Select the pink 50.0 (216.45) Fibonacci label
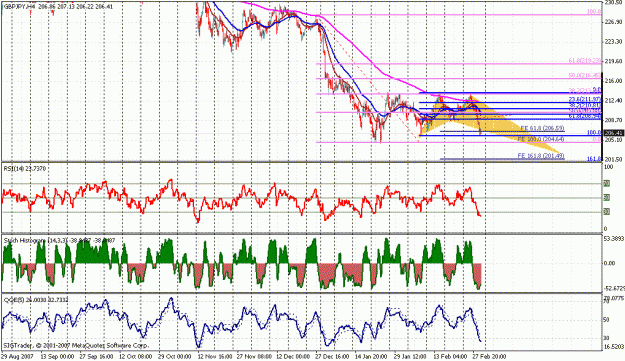Image resolution: width=625 pixels, height=361 pixels. 585,75
